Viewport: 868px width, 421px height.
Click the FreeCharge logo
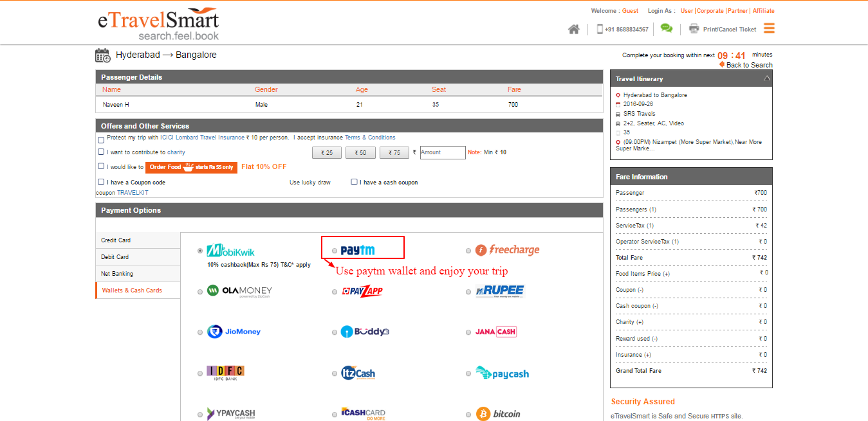[x=507, y=250]
